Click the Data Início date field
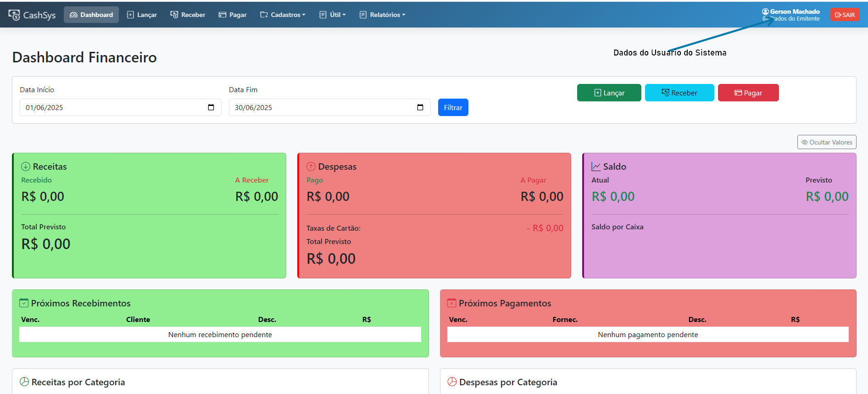This screenshot has width=868, height=394. [x=110, y=107]
